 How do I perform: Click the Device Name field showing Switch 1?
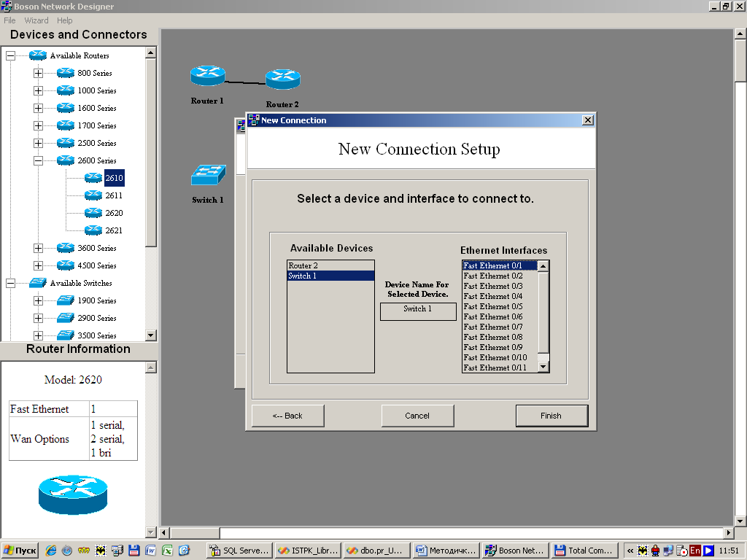coord(418,311)
